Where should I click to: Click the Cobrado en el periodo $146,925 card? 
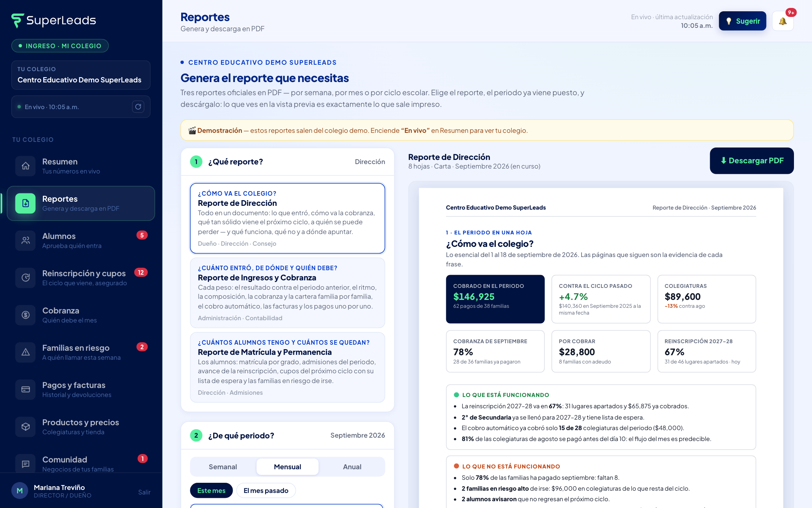(x=495, y=299)
